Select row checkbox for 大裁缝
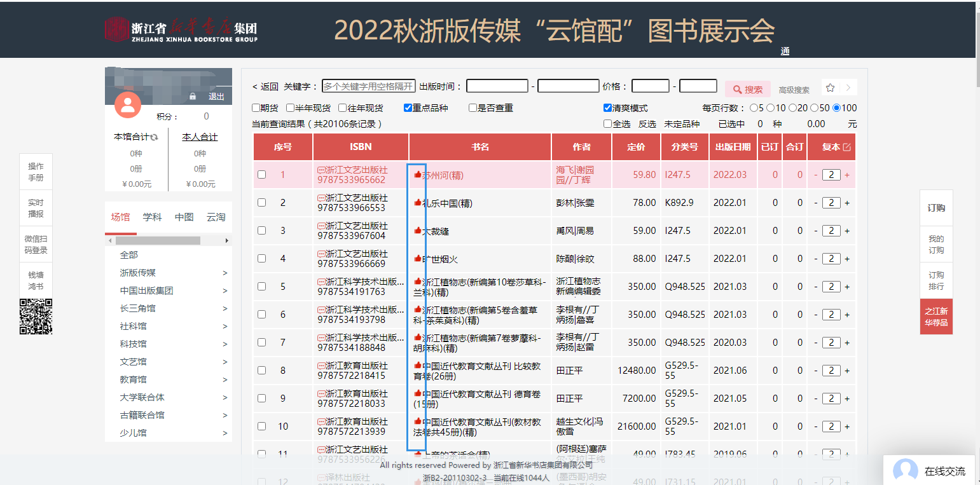 pyautogui.click(x=261, y=231)
